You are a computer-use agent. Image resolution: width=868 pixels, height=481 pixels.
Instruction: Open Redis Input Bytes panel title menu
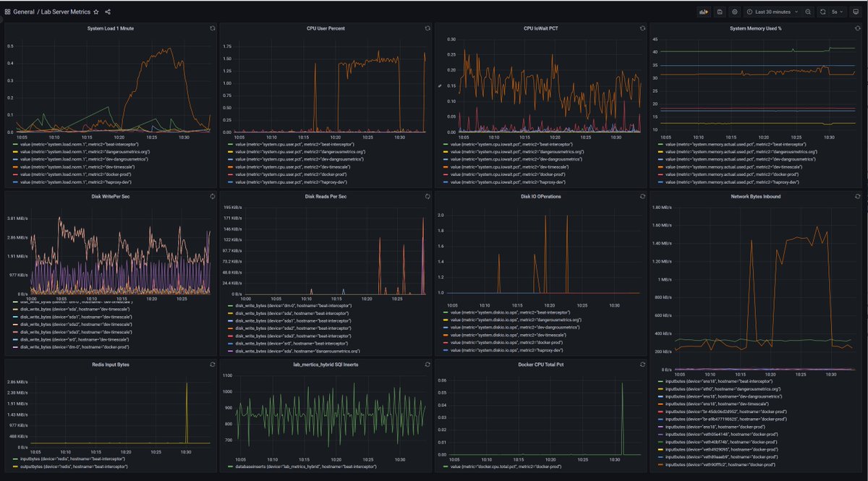(x=111, y=364)
